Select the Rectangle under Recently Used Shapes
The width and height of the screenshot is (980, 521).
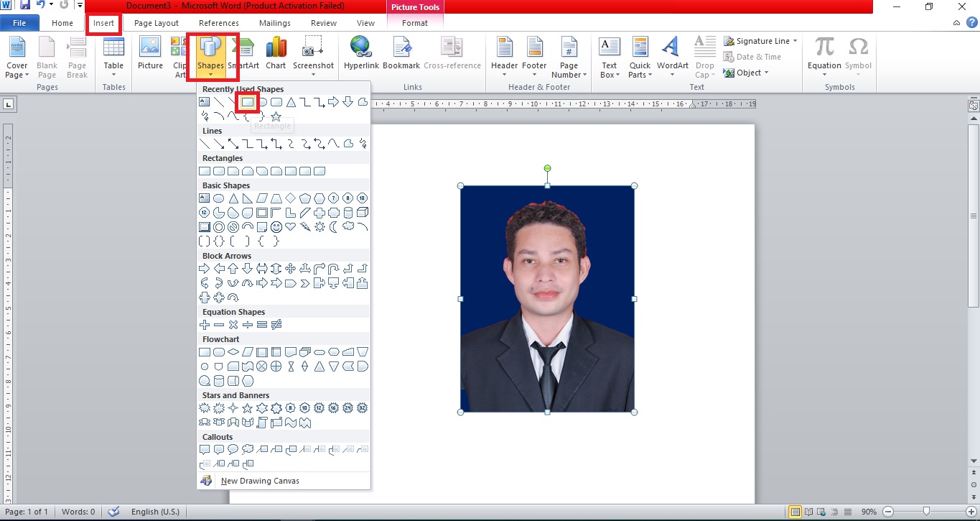(247, 101)
